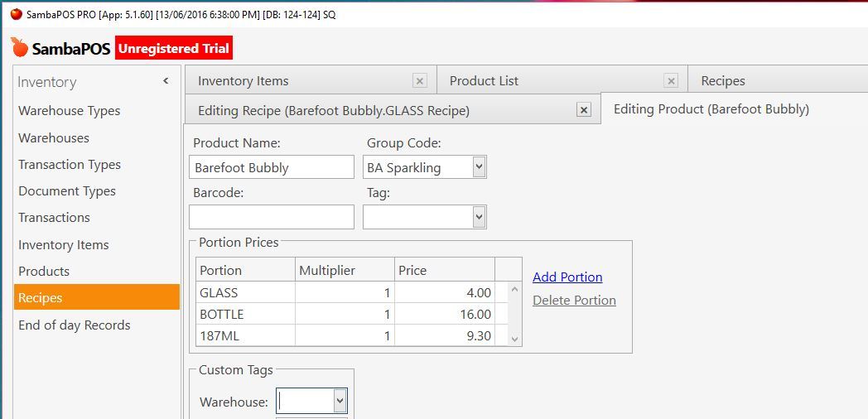The image size is (868, 419).
Task: Click portion list scroll down arrow
Action: (515, 340)
